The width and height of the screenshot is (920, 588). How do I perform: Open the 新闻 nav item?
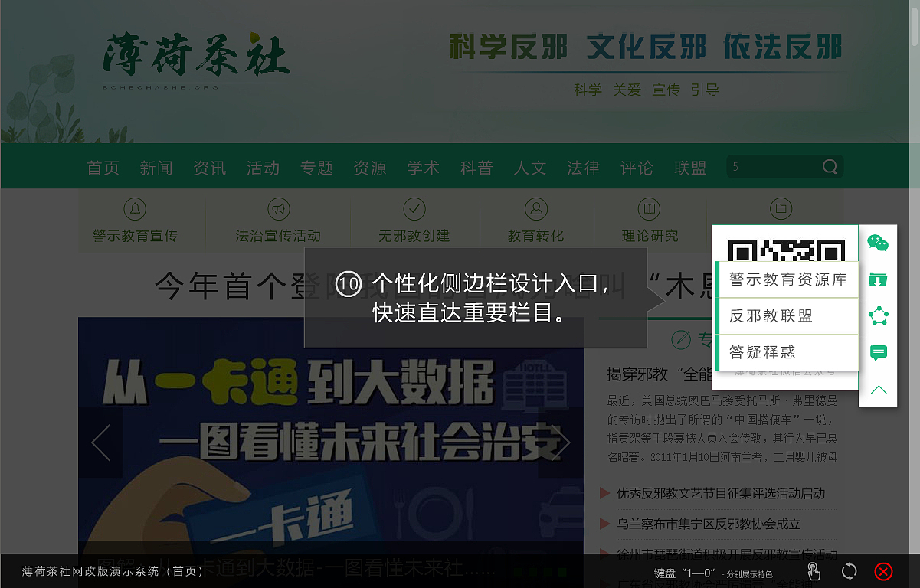[x=156, y=168]
